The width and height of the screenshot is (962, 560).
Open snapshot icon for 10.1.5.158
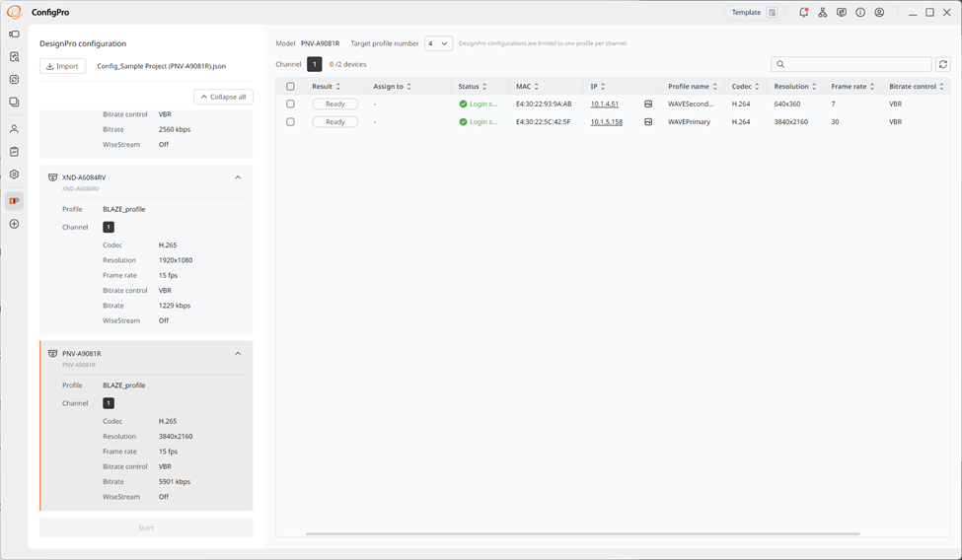(x=648, y=122)
